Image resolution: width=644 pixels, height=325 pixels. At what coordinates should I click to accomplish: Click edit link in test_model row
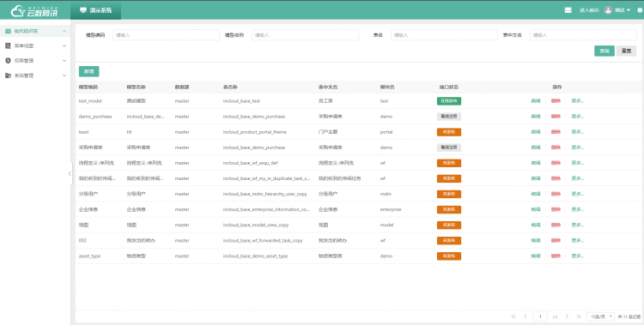pos(536,101)
